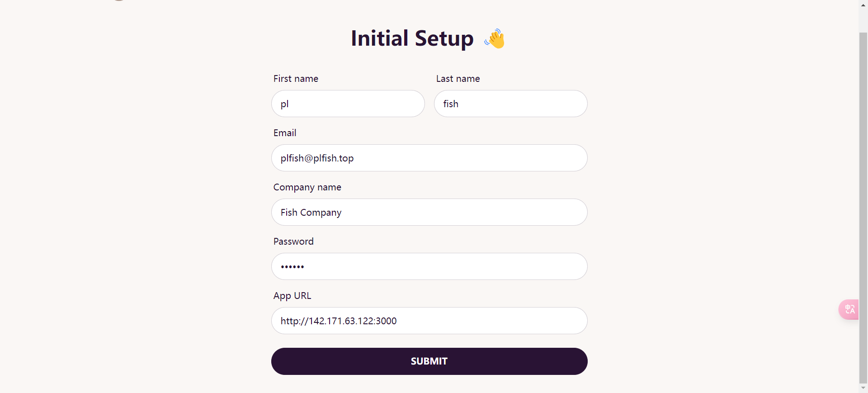Click into the Email input field

tap(429, 158)
